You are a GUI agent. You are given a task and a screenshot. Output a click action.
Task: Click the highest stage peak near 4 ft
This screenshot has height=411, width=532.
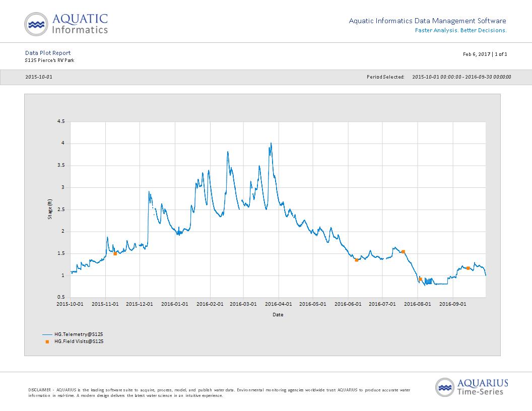[x=271, y=144]
